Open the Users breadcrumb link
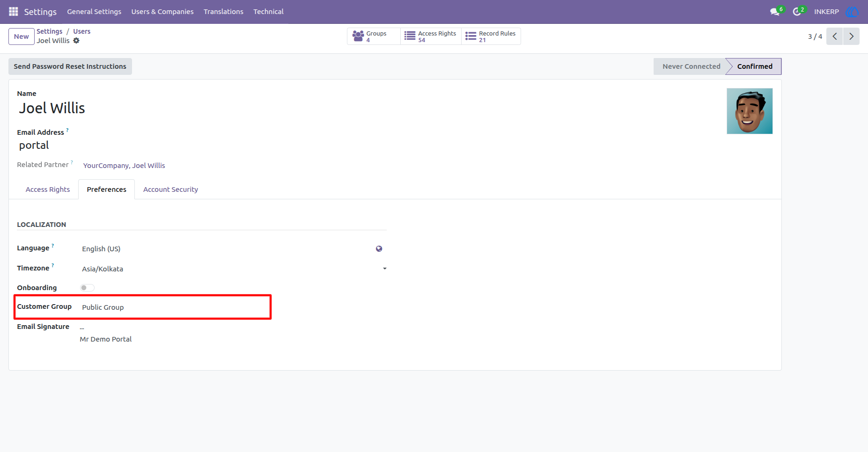Image resolution: width=868 pixels, height=452 pixels. (x=82, y=31)
